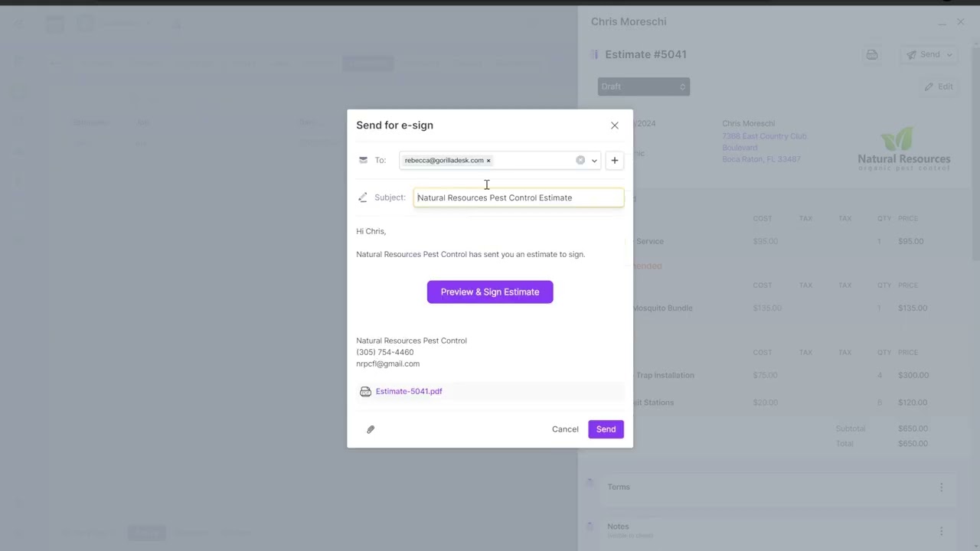Click the Estimate #5041 heading

tap(645, 54)
